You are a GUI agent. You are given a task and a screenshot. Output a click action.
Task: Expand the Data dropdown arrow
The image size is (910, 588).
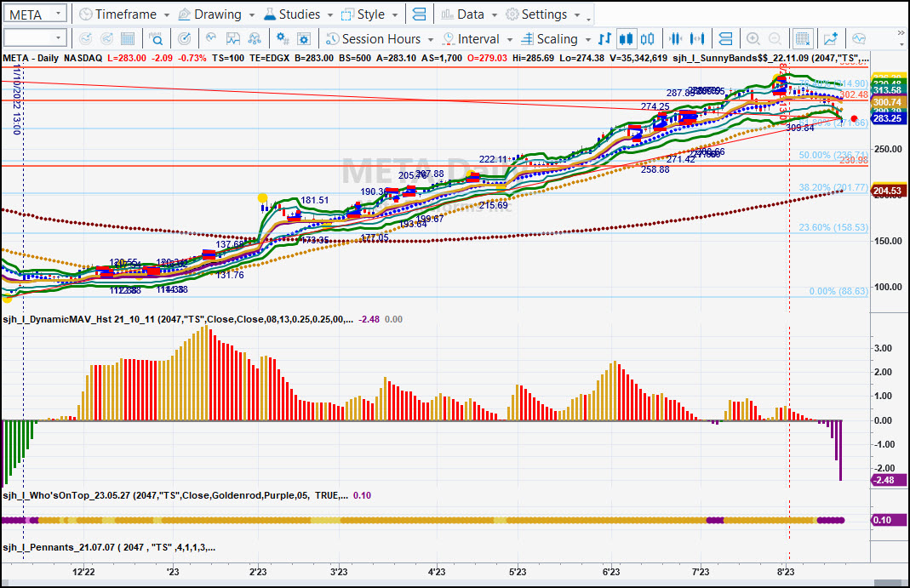pyautogui.click(x=495, y=14)
